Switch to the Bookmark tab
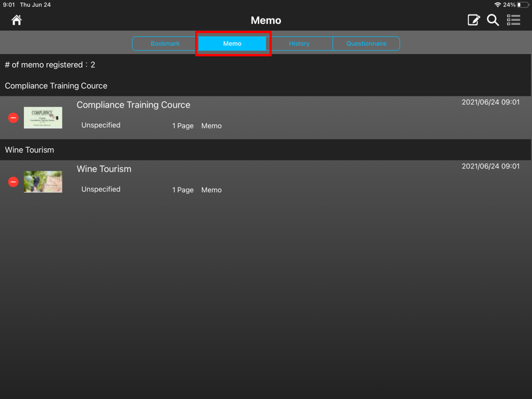 pos(165,44)
